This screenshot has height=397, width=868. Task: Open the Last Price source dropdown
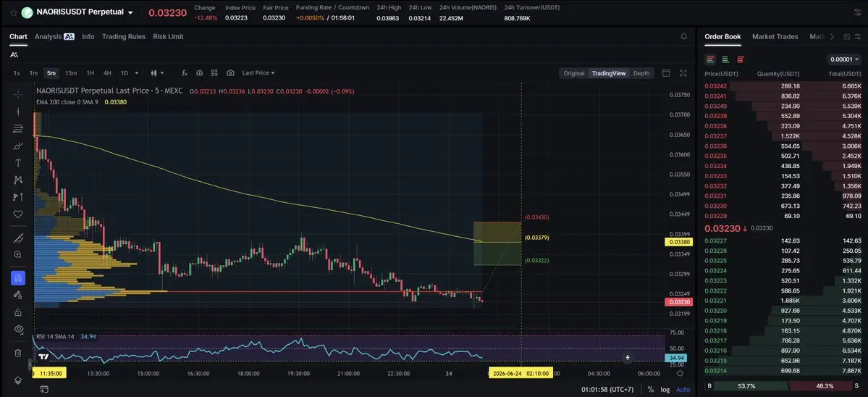click(x=258, y=73)
